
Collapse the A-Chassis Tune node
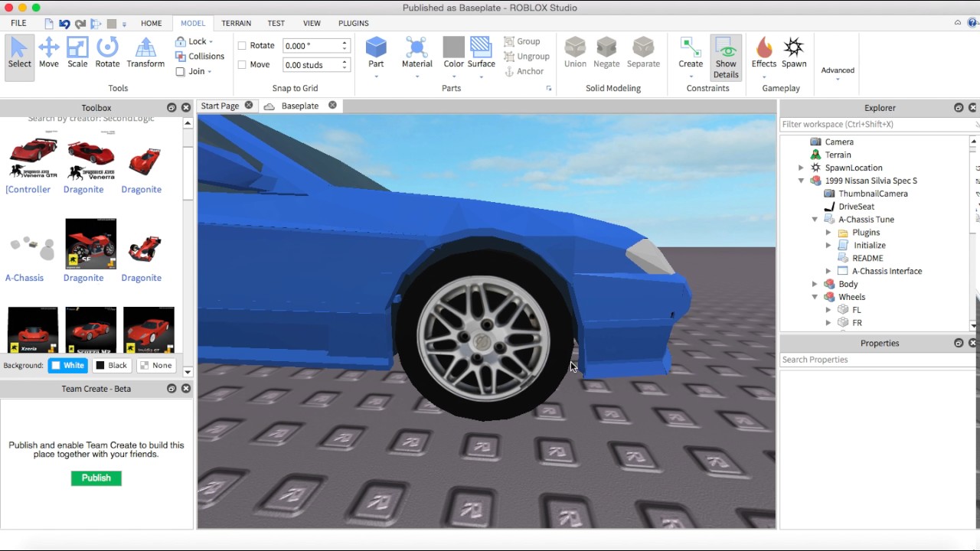coord(815,220)
